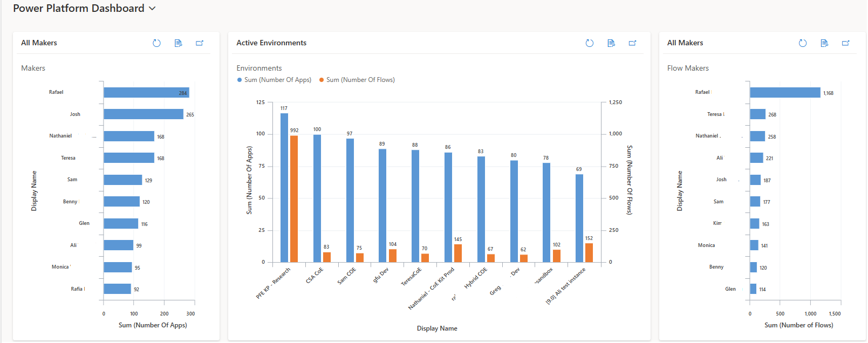Image resolution: width=868 pixels, height=343 pixels.
Task: Select the Sam COE blue bar labeled 97
Action: [x=350, y=201]
